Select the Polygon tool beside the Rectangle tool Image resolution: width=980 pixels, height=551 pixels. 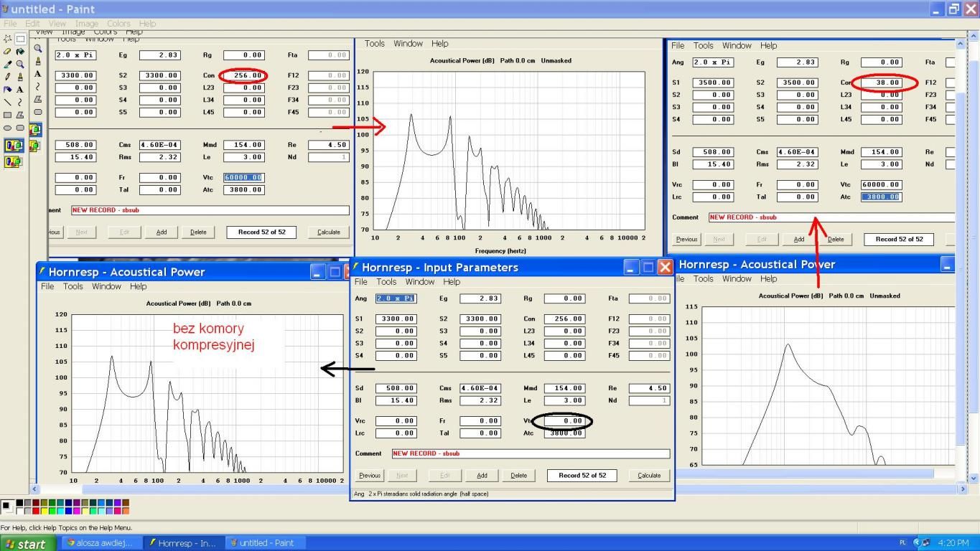20,115
